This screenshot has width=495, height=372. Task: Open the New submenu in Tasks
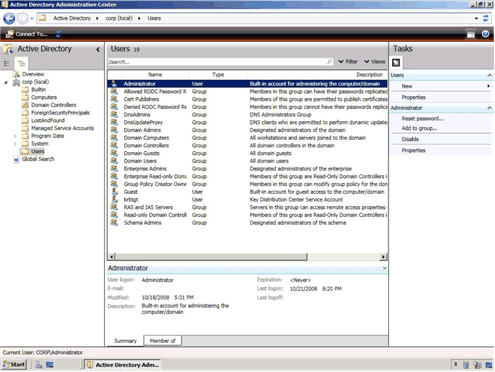coord(441,86)
